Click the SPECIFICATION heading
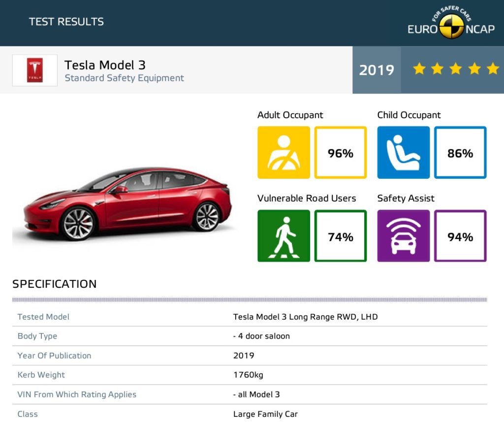 tap(54, 284)
